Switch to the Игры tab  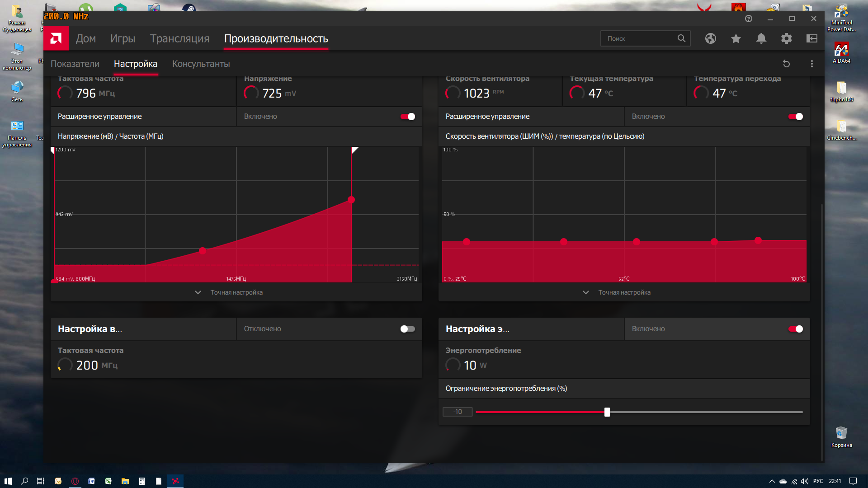tap(123, 38)
